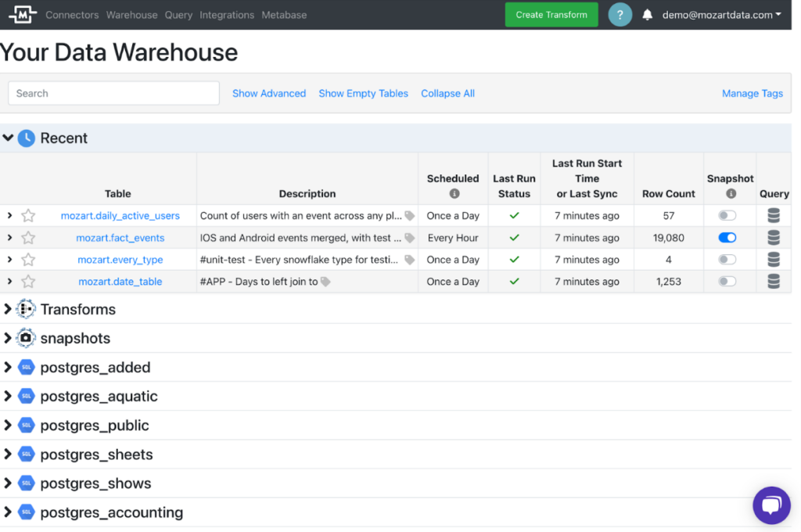This screenshot has height=532, width=801.
Task: Collapse the Recent section
Action: pos(8,138)
